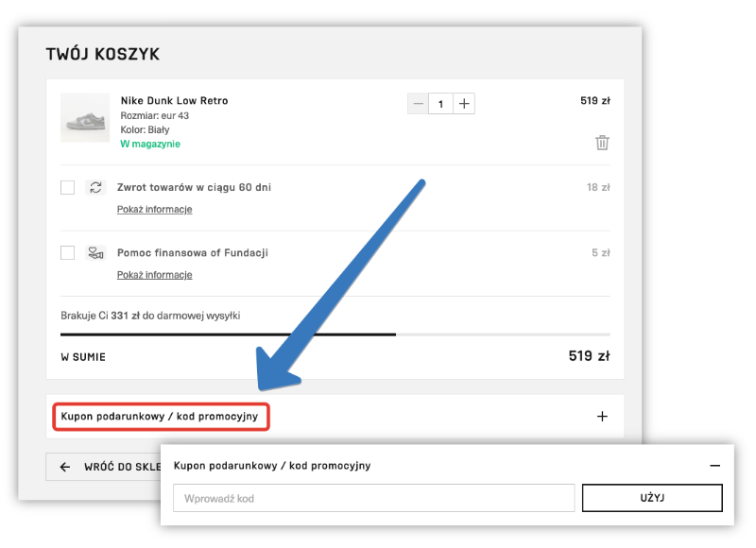Show info link under Pomoc finansowa
756x548 pixels.
point(154,275)
